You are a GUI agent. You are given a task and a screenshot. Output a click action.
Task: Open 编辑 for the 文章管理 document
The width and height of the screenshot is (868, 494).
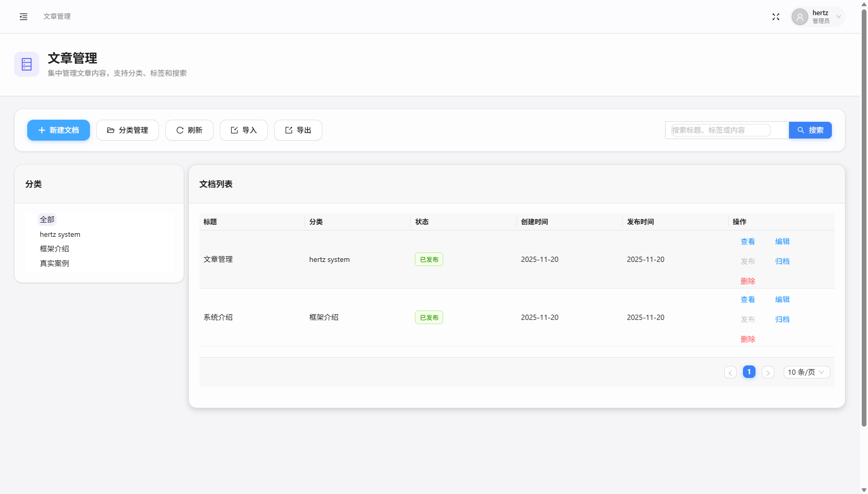(783, 241)
